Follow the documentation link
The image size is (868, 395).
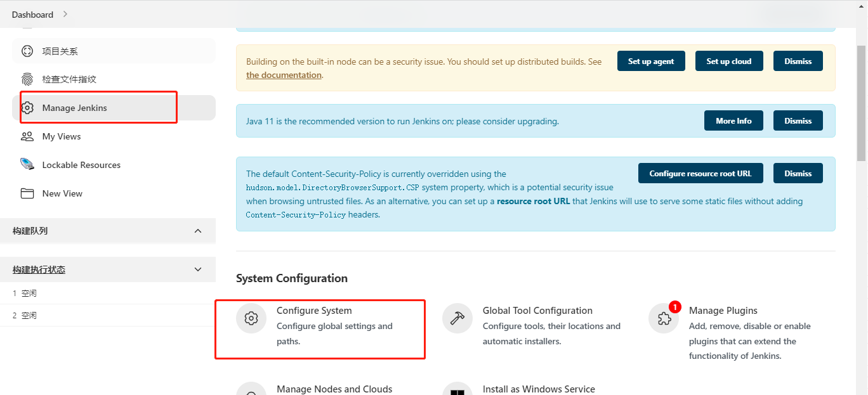coord(284,75)
